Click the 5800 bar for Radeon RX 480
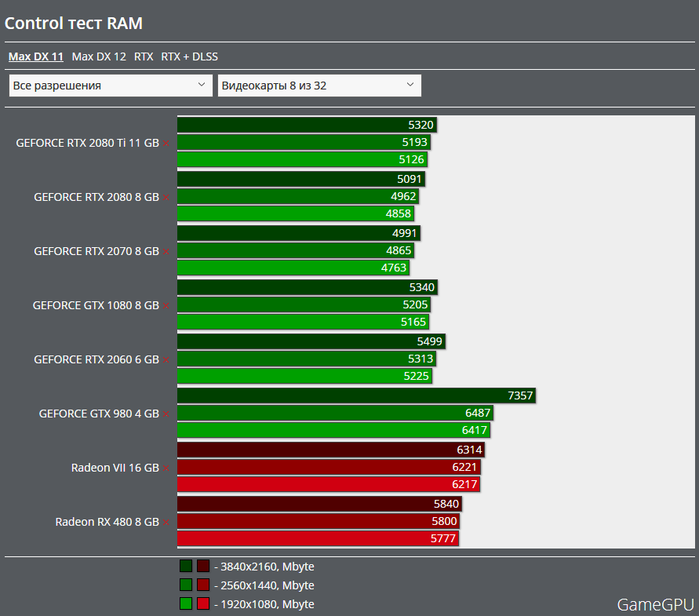This screenshot has height=616, width=699. click(319, 521)
